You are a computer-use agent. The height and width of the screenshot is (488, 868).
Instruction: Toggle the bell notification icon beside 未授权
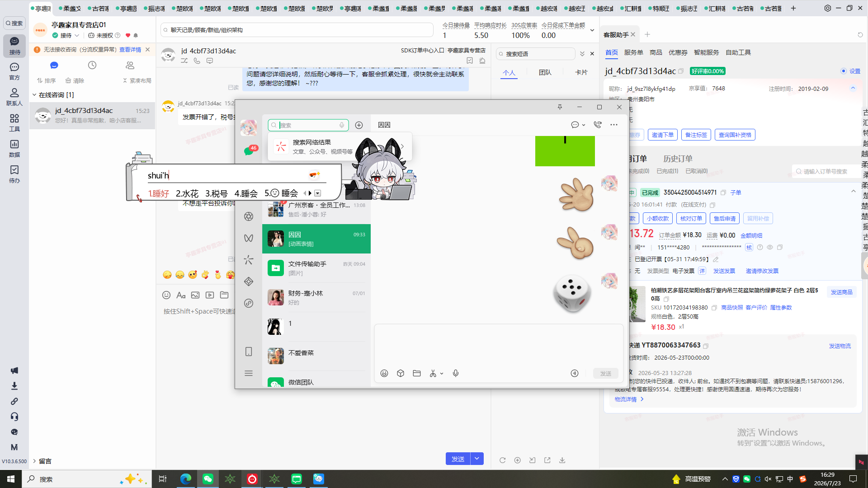(136, 35)
